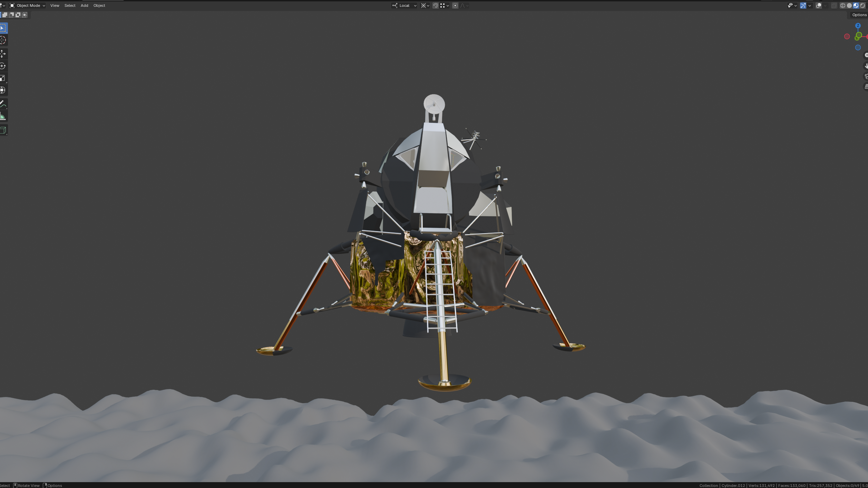The width and height of the screenshot is (868, 488).
Task: Open the snapping options dropdown
Action: pos(445,6)
